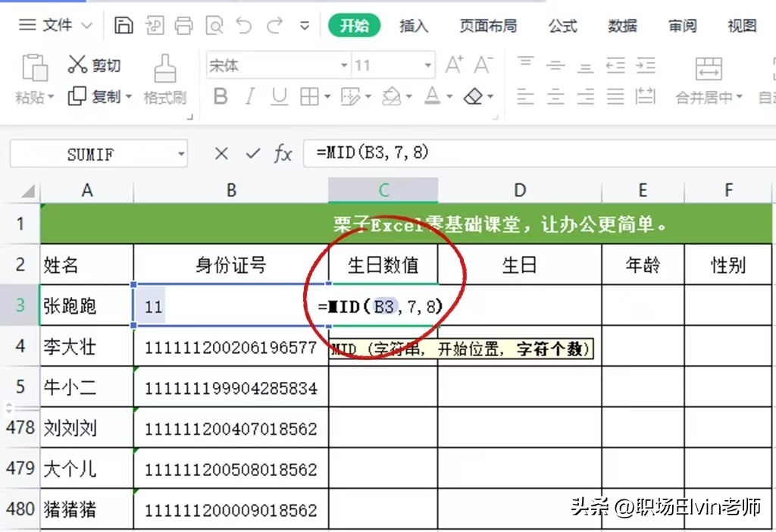Expand the font size dropdown
776x532 pixels.
[429, 66]
